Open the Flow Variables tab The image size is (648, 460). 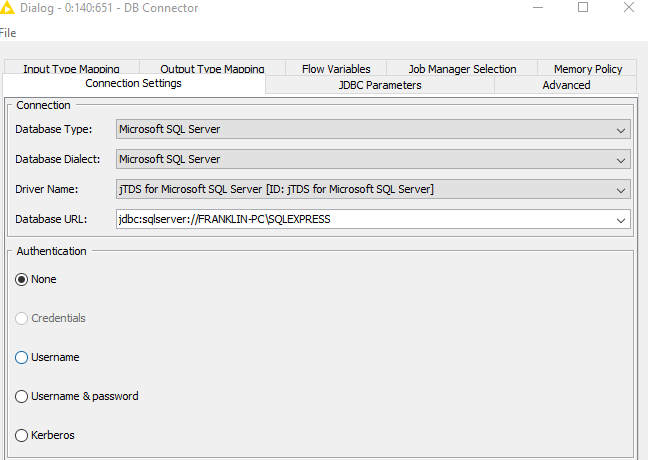(336, 68)
